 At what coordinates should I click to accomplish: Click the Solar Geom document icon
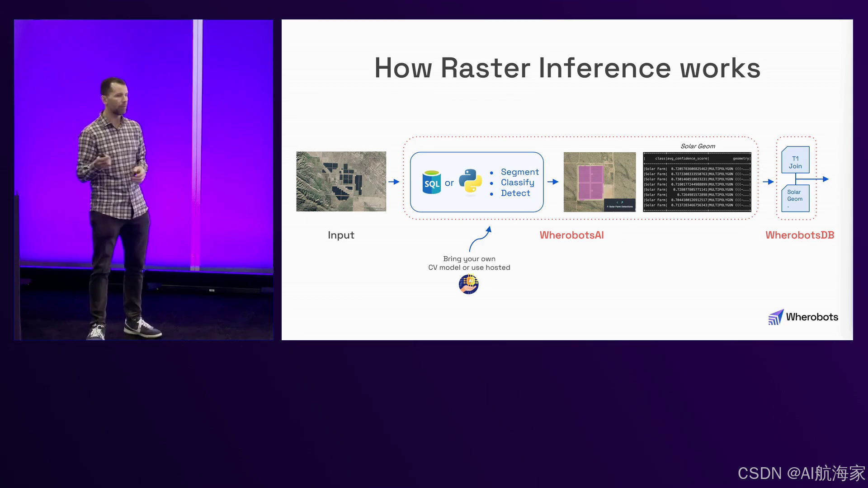tap(795, 198)
